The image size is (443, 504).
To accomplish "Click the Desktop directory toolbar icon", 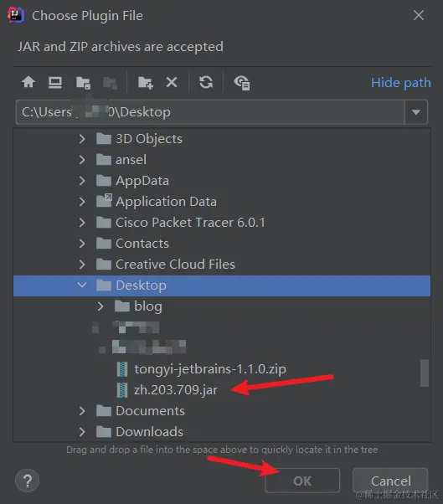I will (55, 82).
